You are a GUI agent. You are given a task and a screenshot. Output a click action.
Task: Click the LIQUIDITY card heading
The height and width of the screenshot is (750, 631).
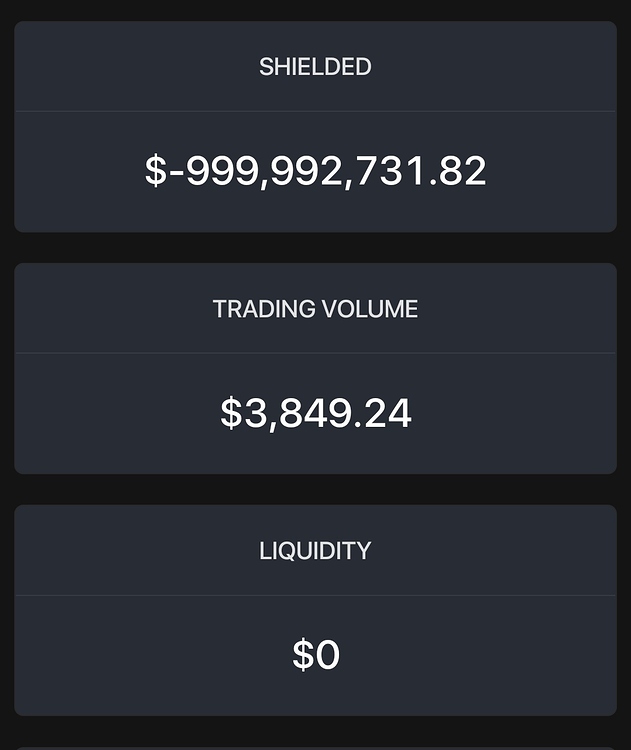[315, 551]
